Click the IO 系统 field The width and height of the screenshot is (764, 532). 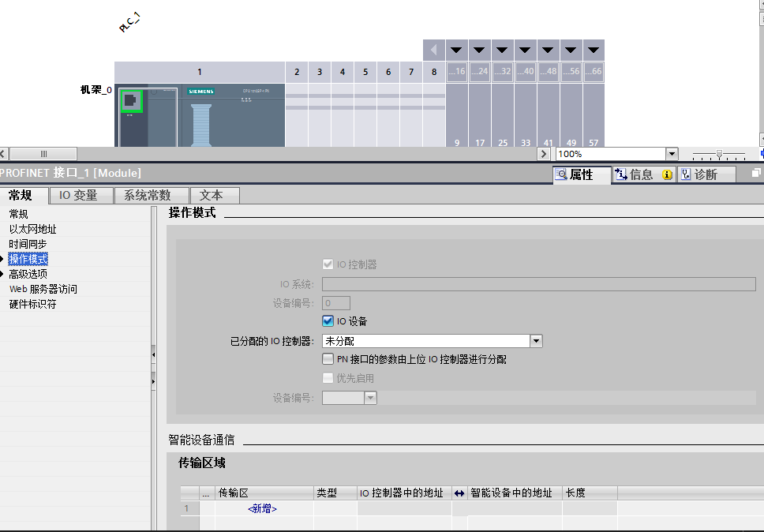pyautogui.click(x=539, y=284)
